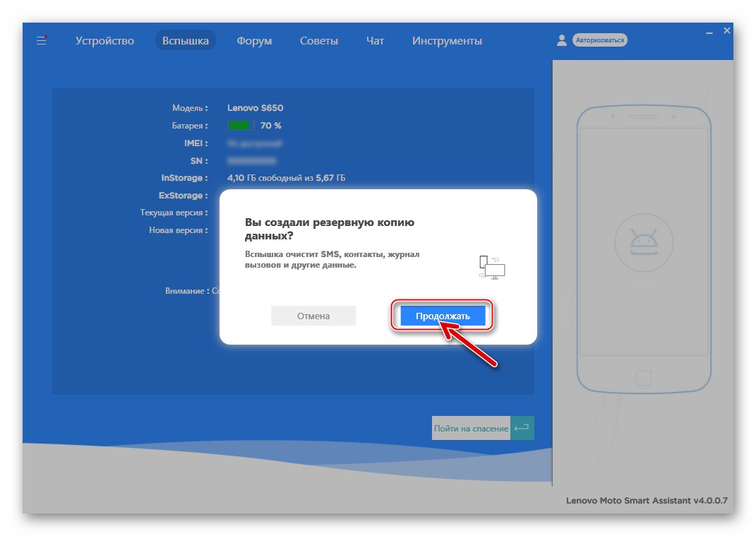Open the Чат tab
756x536 pixels.
375,41
